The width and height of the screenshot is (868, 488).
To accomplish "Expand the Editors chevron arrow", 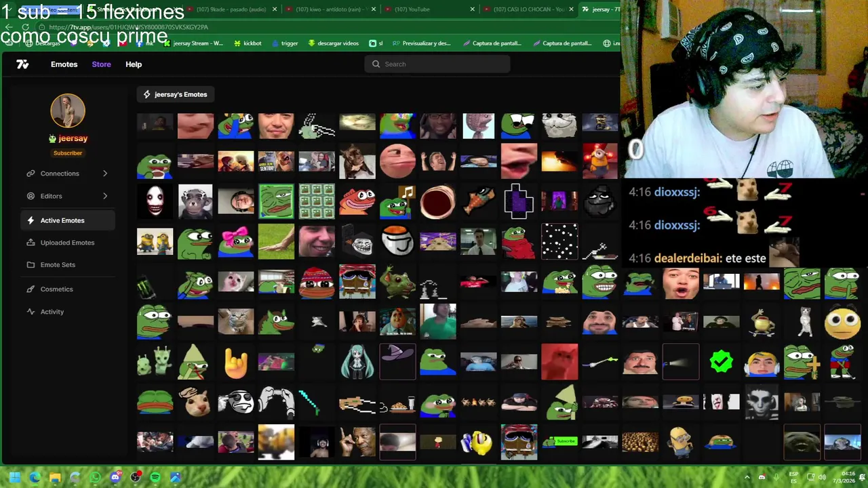I will tap(105, 196).
